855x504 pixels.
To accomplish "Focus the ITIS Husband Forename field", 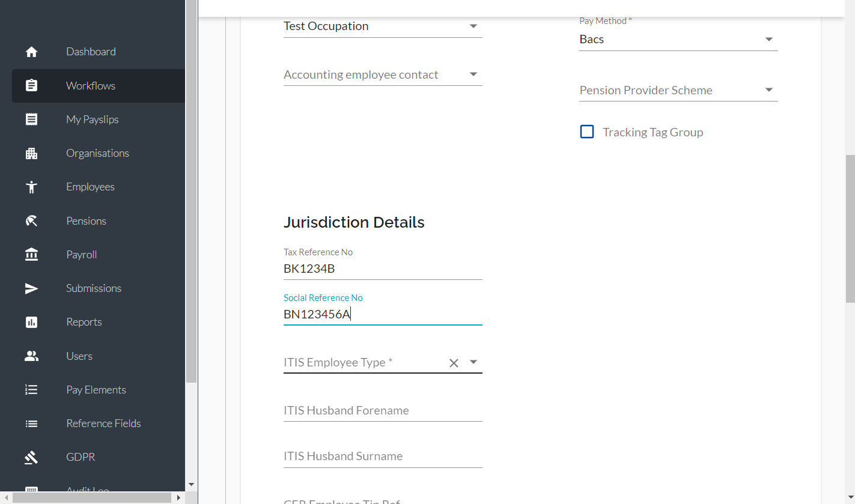I will pos(383,410).
